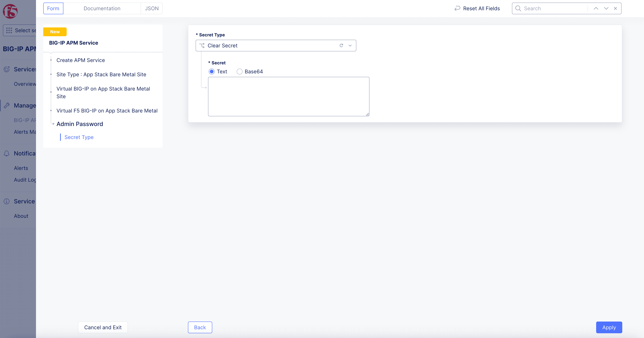Click the '* Secret Type' field label
Screen dimensions: 644x338
pos(210,35)
